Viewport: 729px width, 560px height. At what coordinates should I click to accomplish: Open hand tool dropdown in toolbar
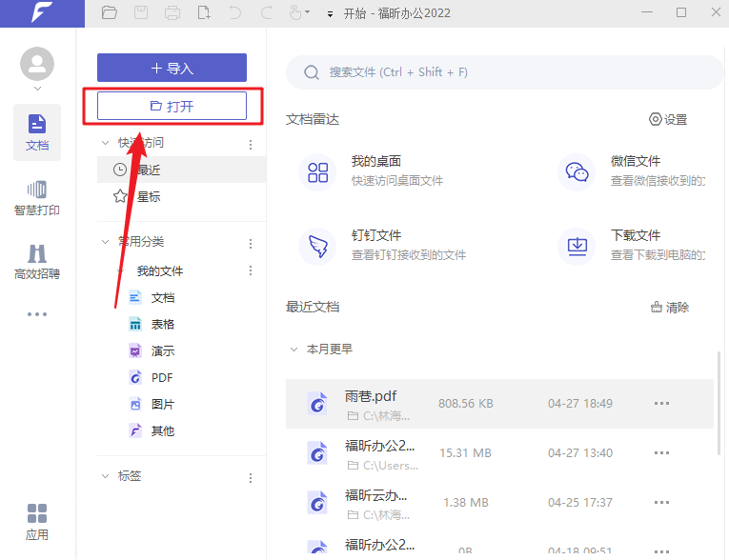click(307, 13)
